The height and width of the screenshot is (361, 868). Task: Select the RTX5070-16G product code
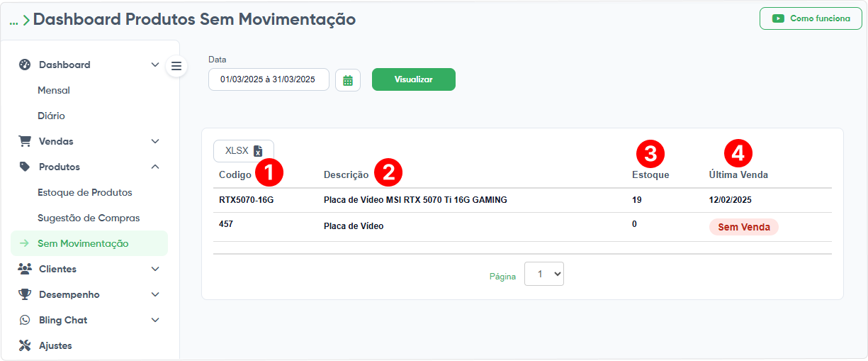point(246,200)
